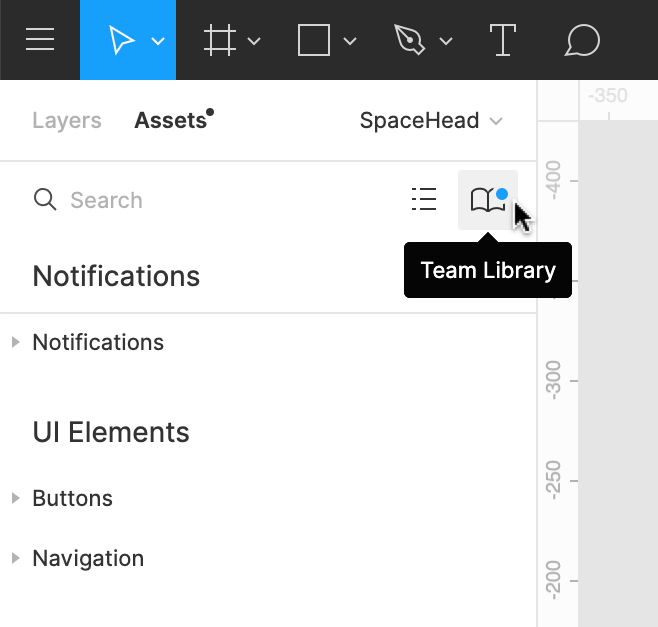Viewport: 658px width, 627px height.
Task: Open Pen tool dropdown chevron
Action: click(446, 42)
